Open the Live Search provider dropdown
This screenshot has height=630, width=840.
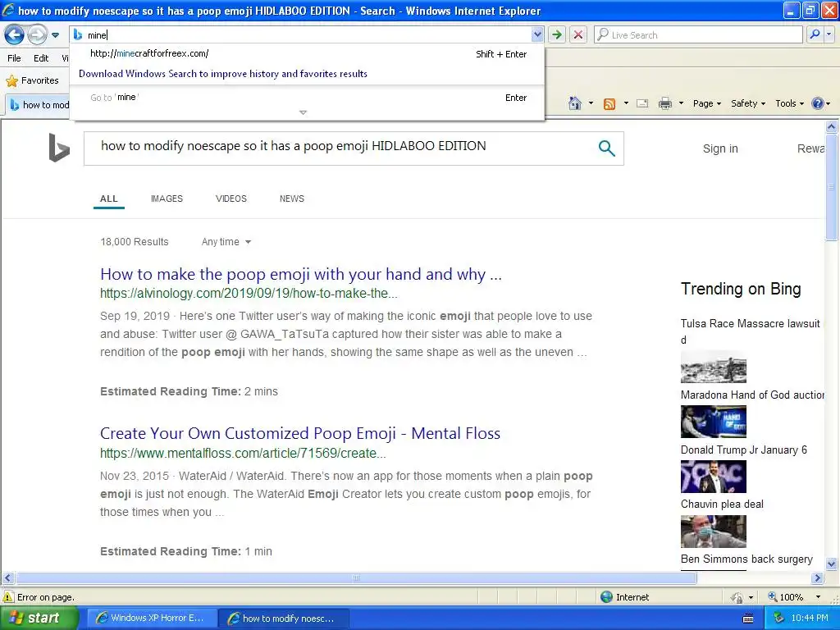[x=829, y=34]
